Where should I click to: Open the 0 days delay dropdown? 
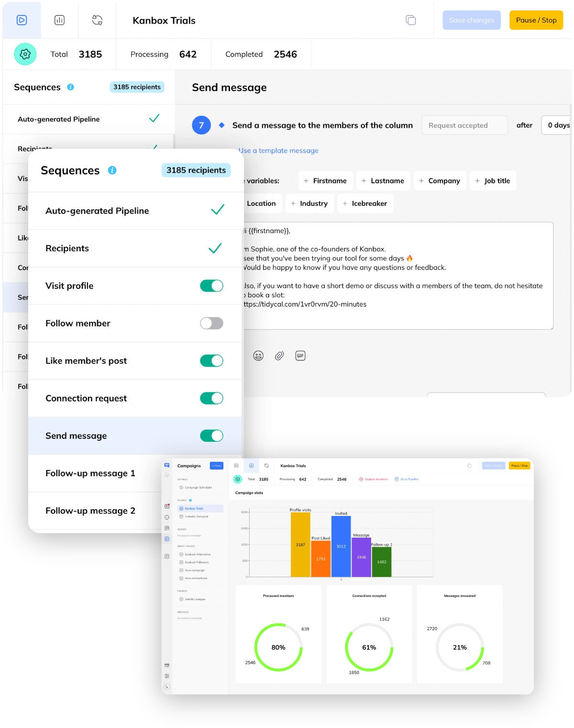coord(557,125)
